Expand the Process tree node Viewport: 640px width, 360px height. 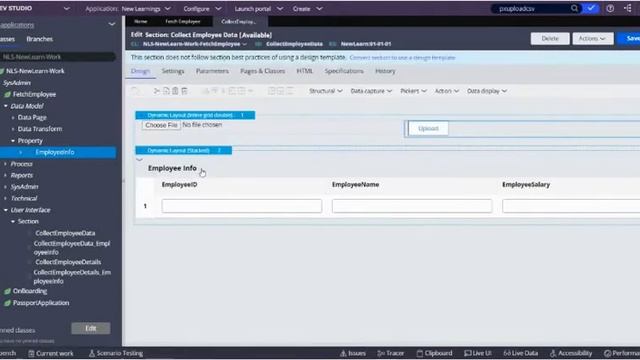click(6, 164)
